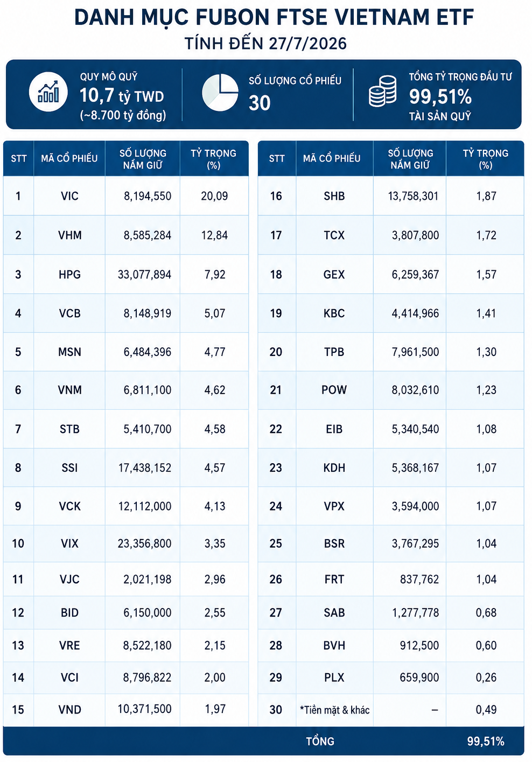This screenshot has width=532, height=762.
Task: Select the VIC stock code cell
Action: [69, 196]
